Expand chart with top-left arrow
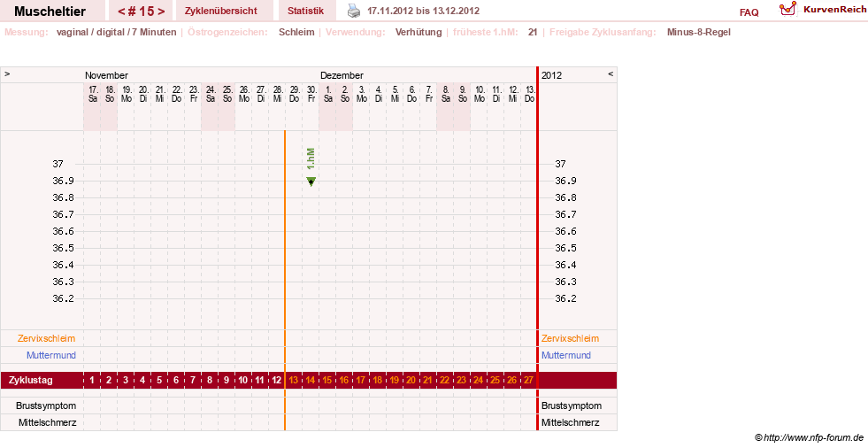The image size is (868, 448). click(x=7, y=73)
